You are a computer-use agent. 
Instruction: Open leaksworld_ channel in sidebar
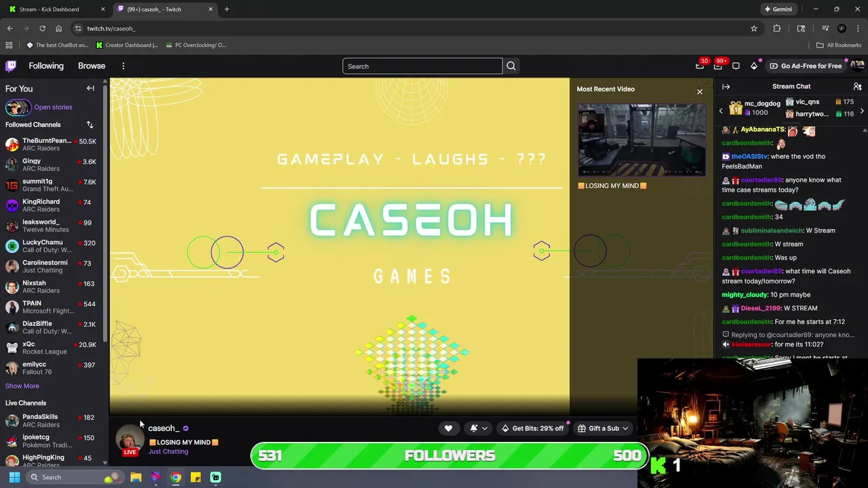pyautogui.click(x=52, y=226)
